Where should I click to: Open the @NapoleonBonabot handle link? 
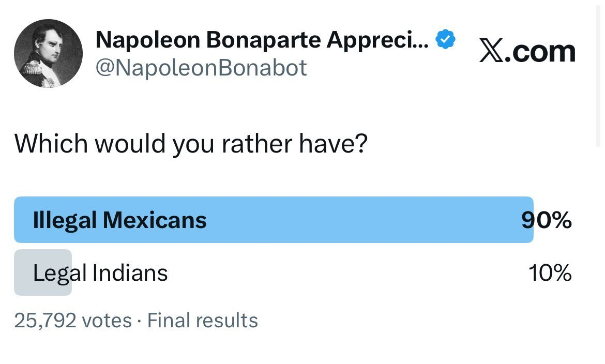pyautogui.click(x=201, y=68)
